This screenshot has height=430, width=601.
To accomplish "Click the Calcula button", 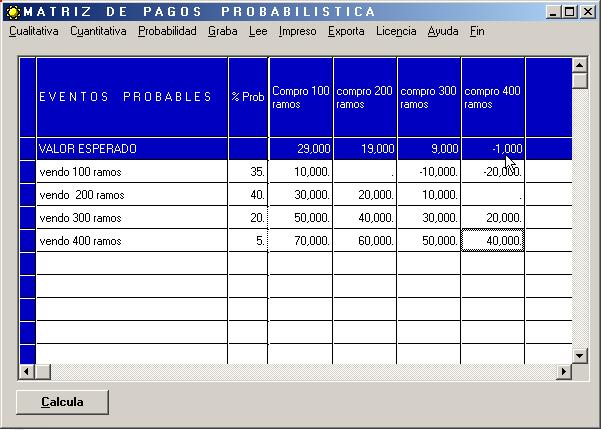I will 62,402.
